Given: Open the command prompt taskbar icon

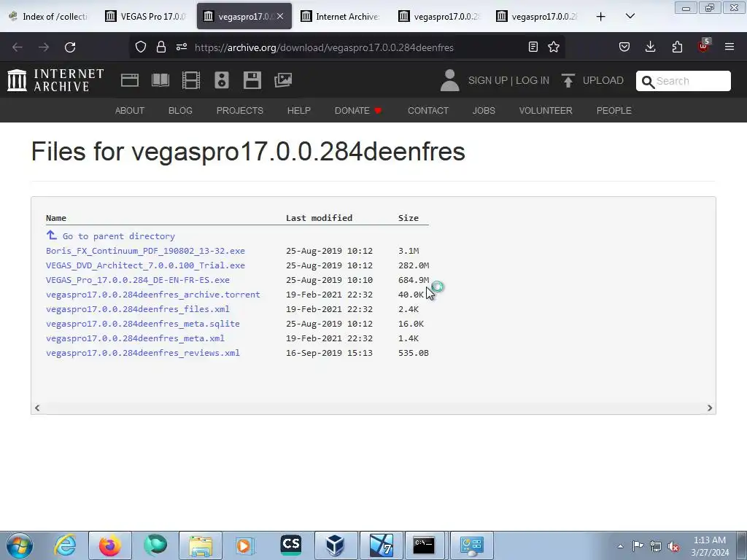Looking at the screenshot, I should (x=424, y=545).
